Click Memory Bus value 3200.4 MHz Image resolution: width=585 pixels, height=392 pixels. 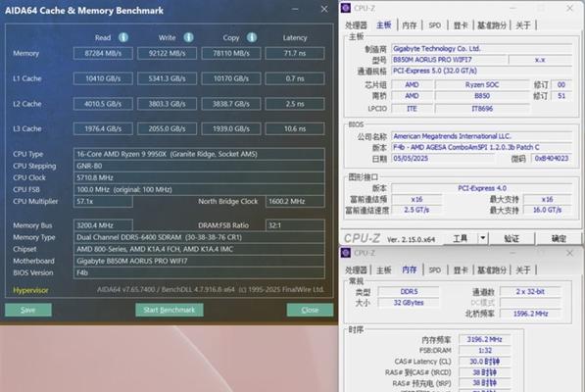pos(103,225)
